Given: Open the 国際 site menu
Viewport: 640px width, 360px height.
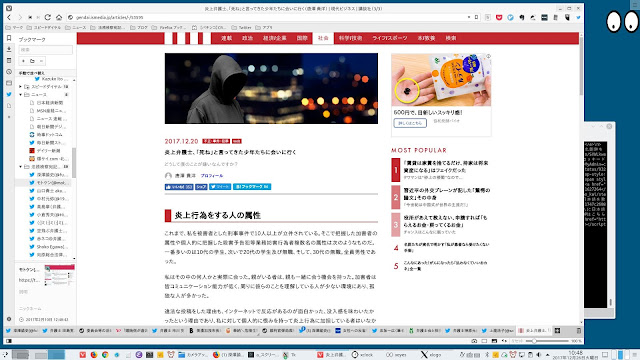Looking at the screenshot, I should click(x=302, y=38).
